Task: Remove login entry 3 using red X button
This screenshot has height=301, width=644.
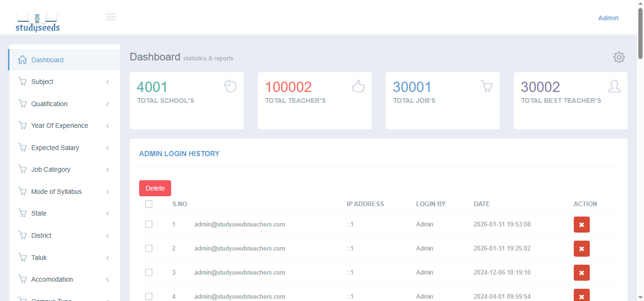Action: [x=581, y=273]
